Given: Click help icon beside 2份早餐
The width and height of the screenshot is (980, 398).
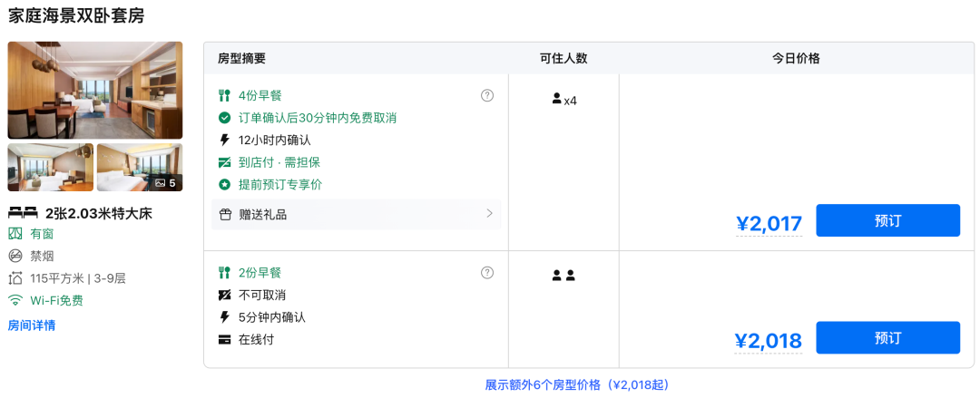Looking at the screenshot, I should 487,273.
